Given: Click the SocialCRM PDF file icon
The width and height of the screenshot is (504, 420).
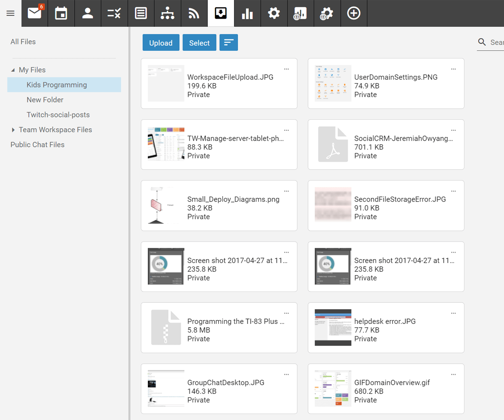Looking at the screenshot, I should point(333,144).
